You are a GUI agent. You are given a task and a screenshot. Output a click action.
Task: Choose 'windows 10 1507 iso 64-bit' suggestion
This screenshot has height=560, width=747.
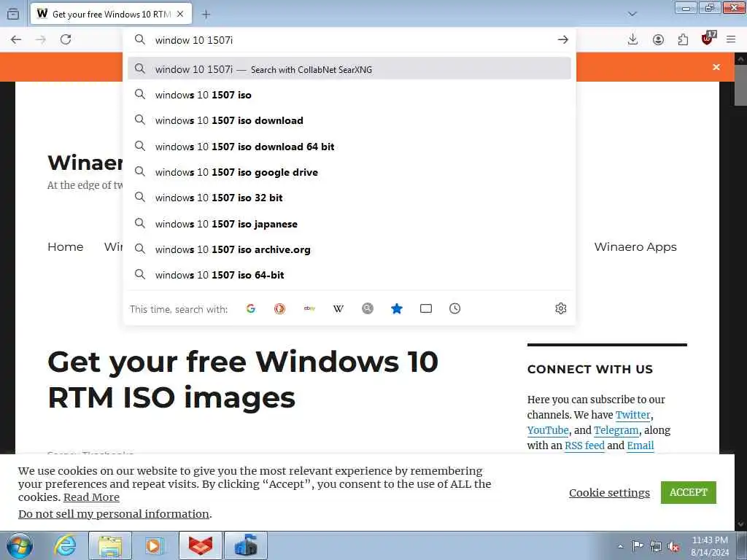tap(349, 275)
